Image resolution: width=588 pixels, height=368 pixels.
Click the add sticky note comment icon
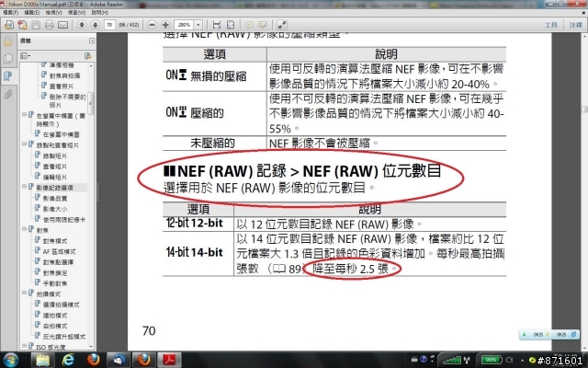point(249,25)
